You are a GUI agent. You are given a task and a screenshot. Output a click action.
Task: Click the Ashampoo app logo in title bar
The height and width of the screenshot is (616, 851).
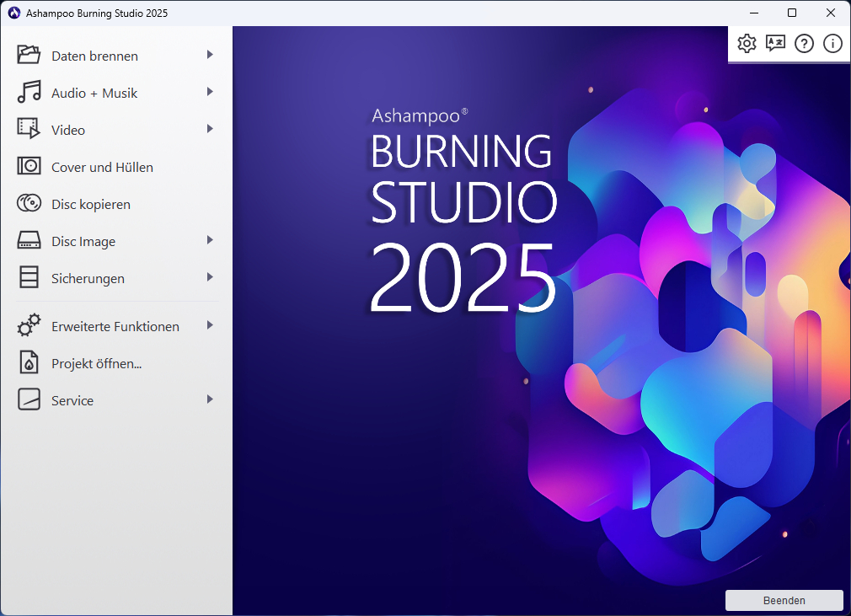point(14,13)
